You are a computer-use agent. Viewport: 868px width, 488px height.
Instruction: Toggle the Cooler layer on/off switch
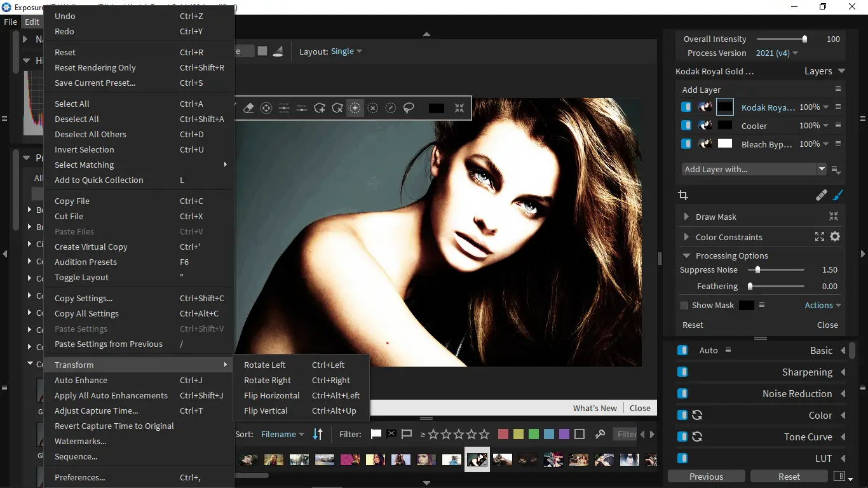(686, 126)
